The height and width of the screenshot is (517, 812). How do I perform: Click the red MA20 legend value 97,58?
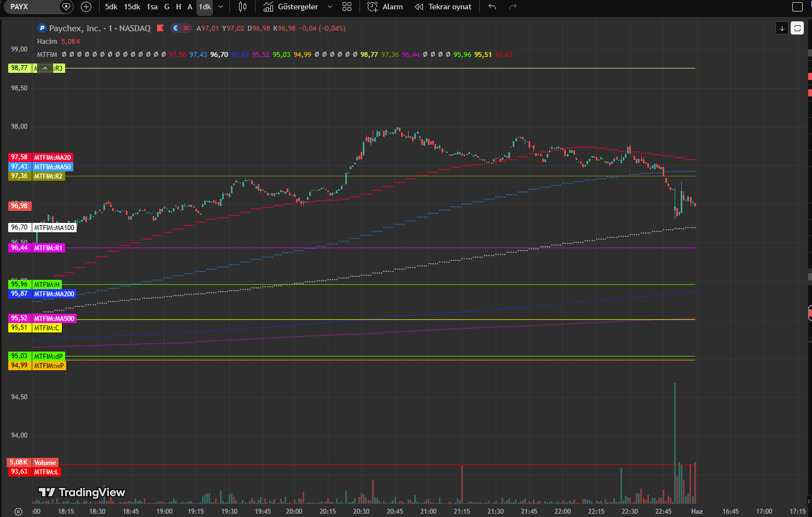[x=177, y=55]
